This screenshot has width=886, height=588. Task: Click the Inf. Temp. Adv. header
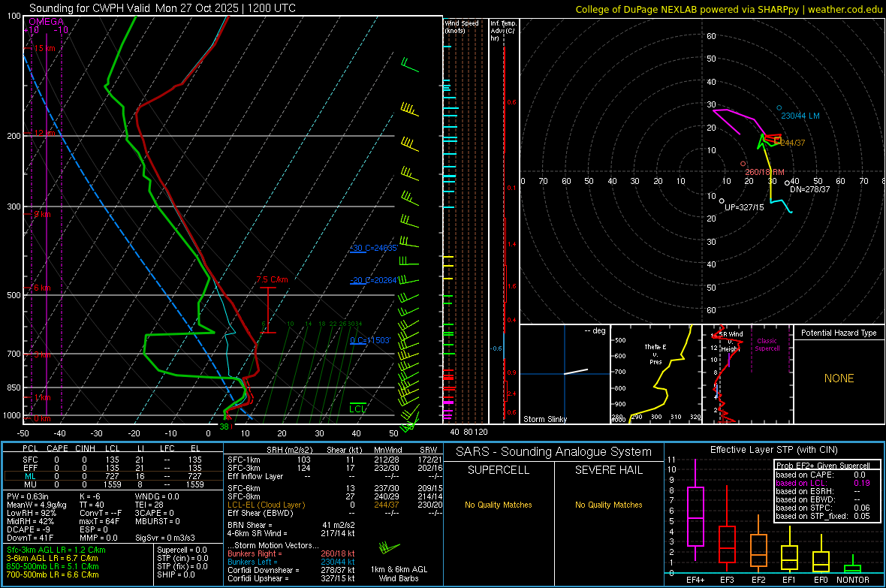[x=503, y=31]
